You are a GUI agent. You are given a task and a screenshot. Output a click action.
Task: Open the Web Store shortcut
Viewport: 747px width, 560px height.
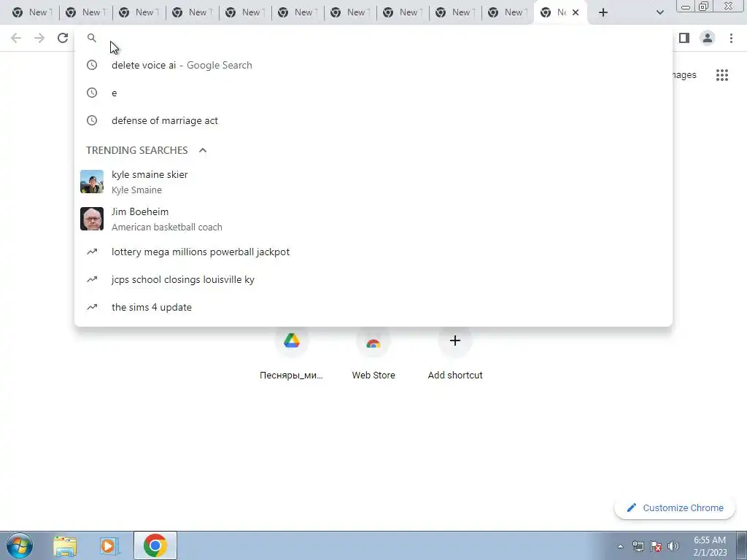373,354
